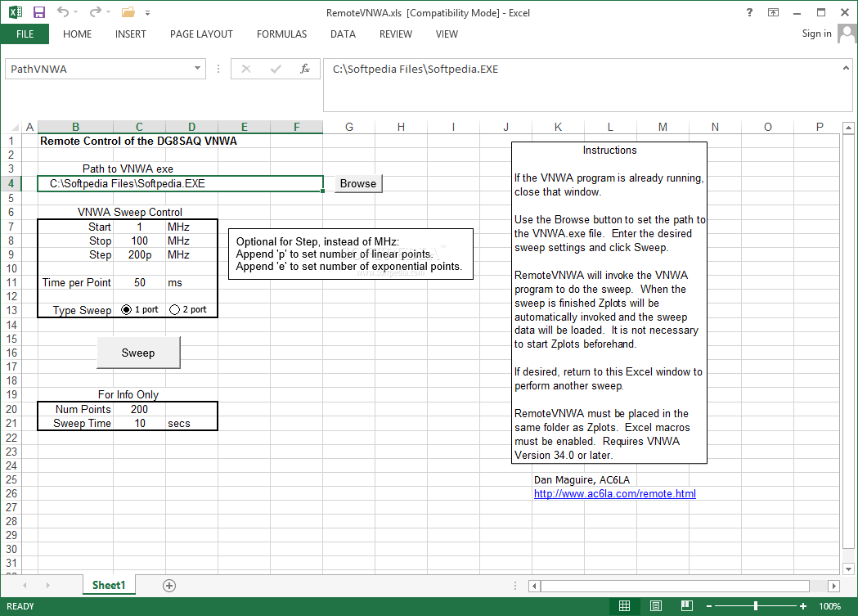
Task: Open the VIEW ribbon tab
Action: pyautogui.click(x=447, y=34)
